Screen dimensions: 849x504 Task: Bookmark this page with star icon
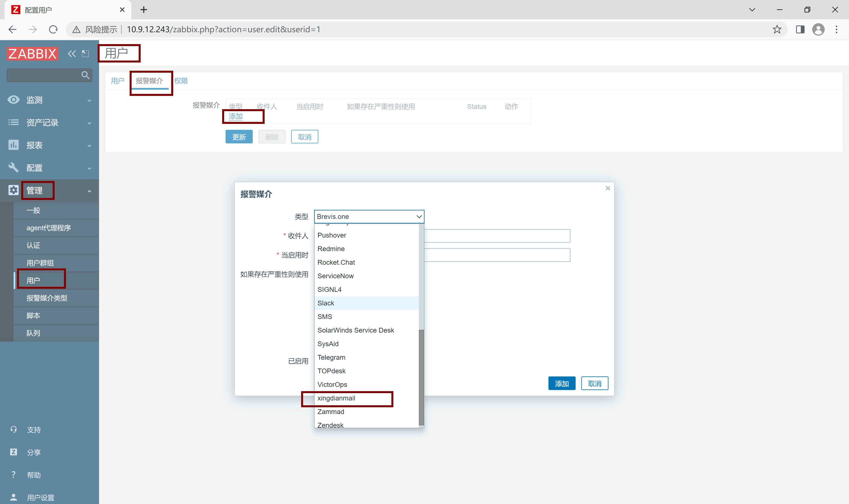777,29
